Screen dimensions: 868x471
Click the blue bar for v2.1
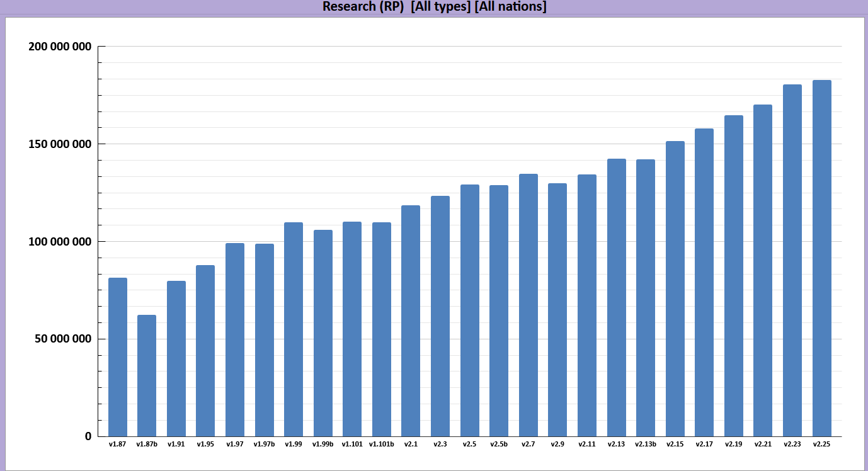411,321
